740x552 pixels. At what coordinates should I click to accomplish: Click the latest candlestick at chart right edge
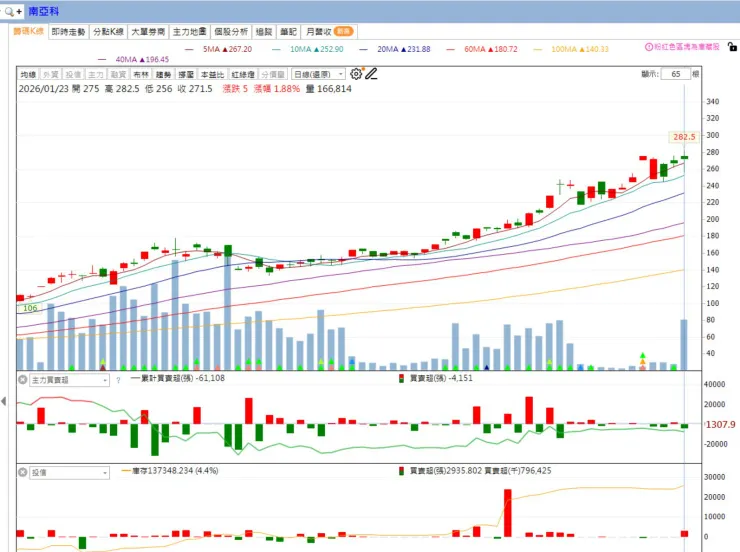pyautogui.click(x=684, y=157)
